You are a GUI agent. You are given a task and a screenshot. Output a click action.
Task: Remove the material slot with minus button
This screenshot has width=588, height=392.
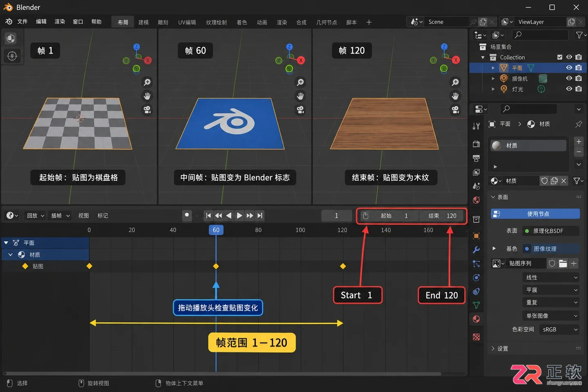[x=579, y=152]
